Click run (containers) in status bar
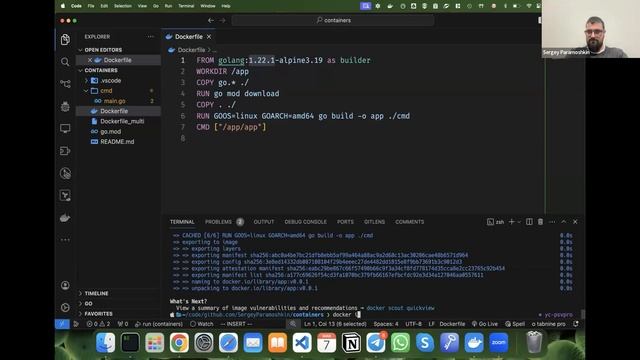Viewport: 640px width, 360px height. (x=159, y=324)
